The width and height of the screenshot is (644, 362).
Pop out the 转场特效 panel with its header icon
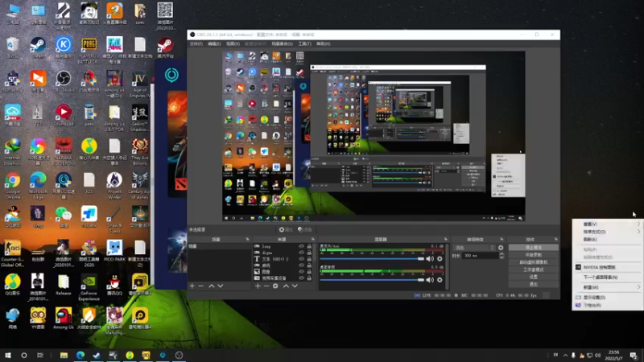(502, 239)
